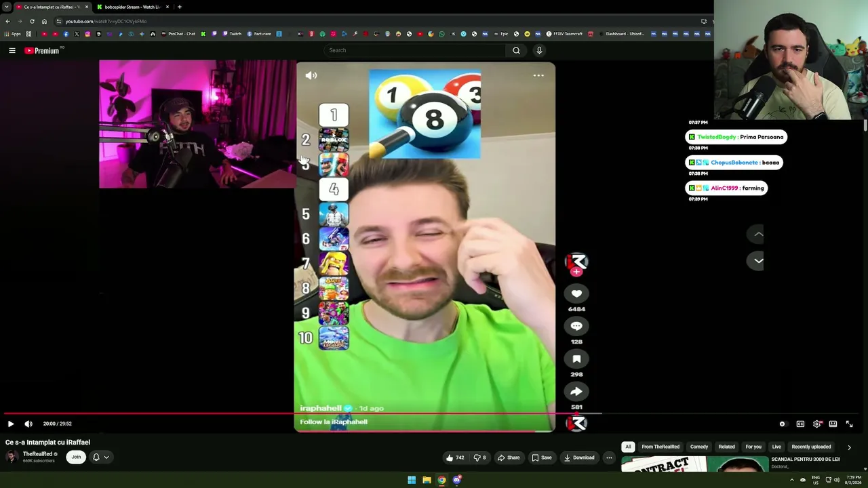Click the TwistedBogdy chat message
This screenshot has height=488, width=868.
(x=736, y=137)
